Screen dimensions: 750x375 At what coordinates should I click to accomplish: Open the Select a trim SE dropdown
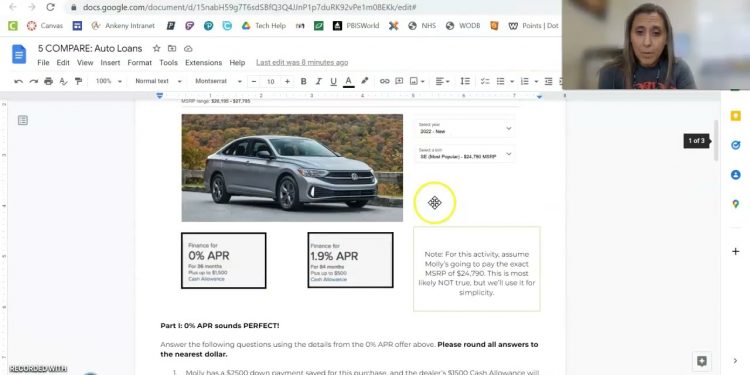tap(464, 154)
